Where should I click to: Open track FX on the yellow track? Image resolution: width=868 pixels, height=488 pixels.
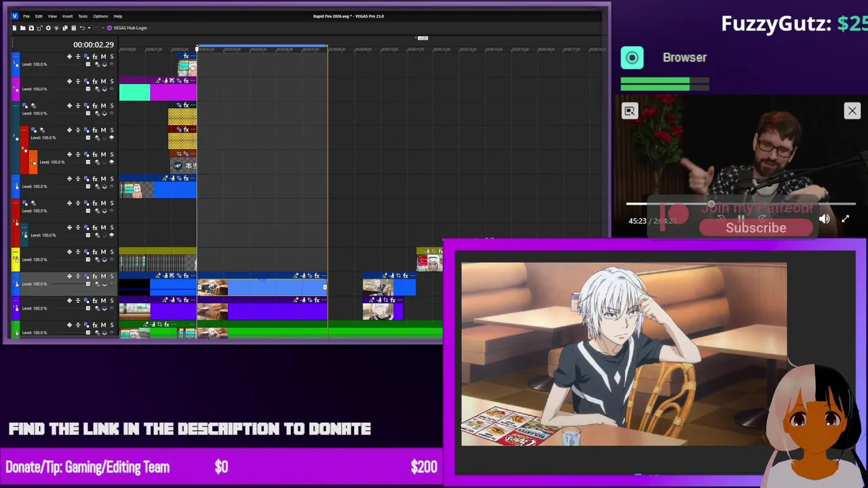tap(95, 252)
